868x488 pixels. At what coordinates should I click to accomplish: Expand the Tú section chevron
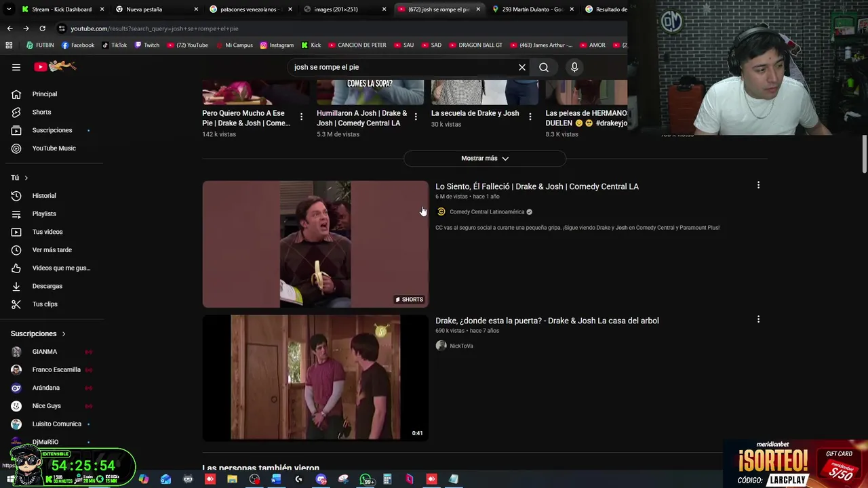(26, 178)
